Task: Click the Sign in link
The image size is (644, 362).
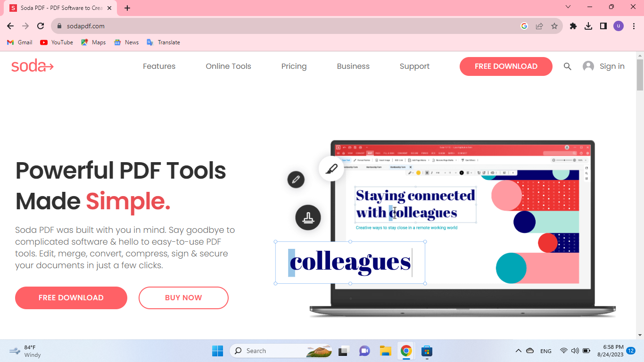Action: (612, 66)
